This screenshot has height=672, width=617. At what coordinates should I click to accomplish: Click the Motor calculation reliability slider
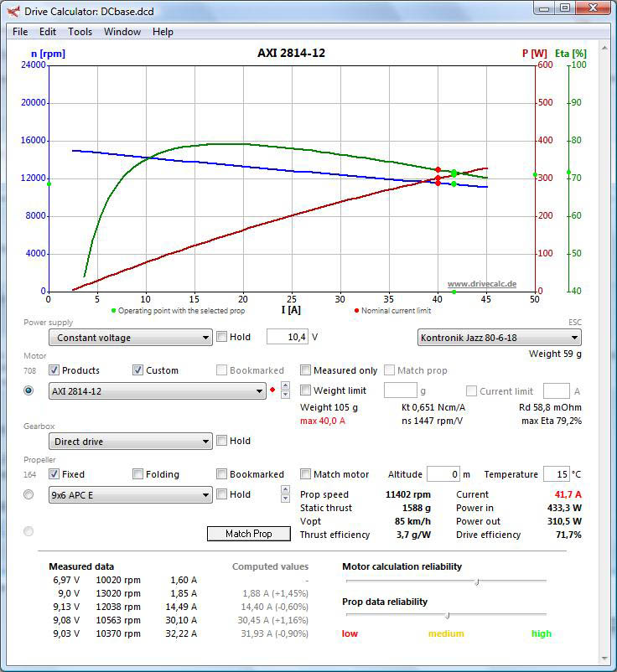pyautogui.click(x=477, y=581)
